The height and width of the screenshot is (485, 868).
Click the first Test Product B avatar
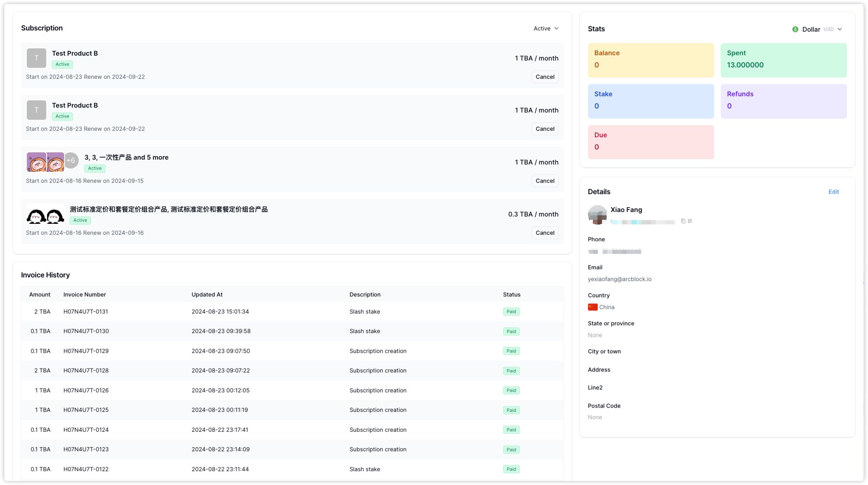pyautogui.click(x=37, y=58)
